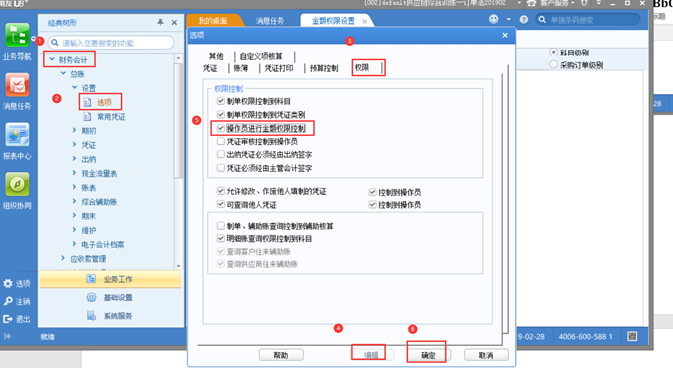Viewport: 673px width, 368px height.
Task: Click the 退出 exit icon
Action: pos(8,319)
